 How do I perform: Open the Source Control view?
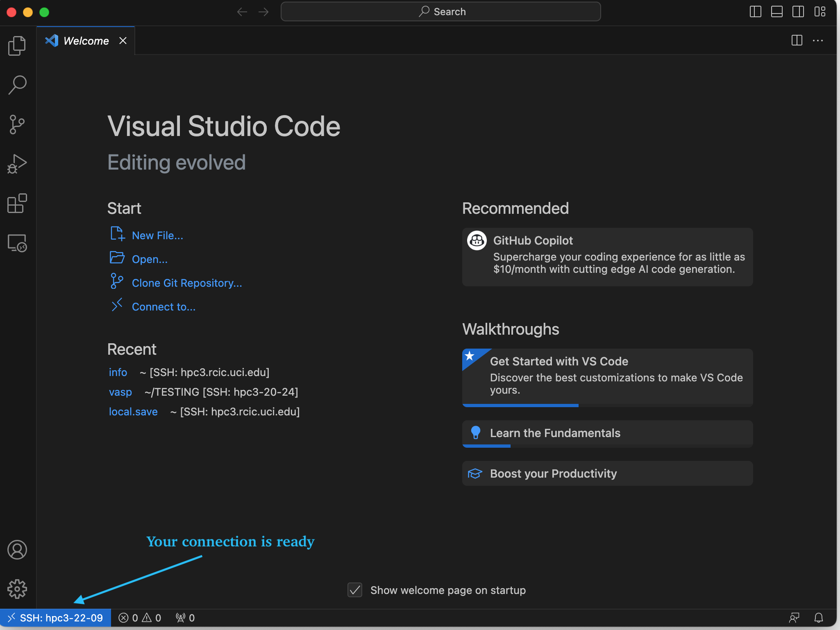coord(17,124)
